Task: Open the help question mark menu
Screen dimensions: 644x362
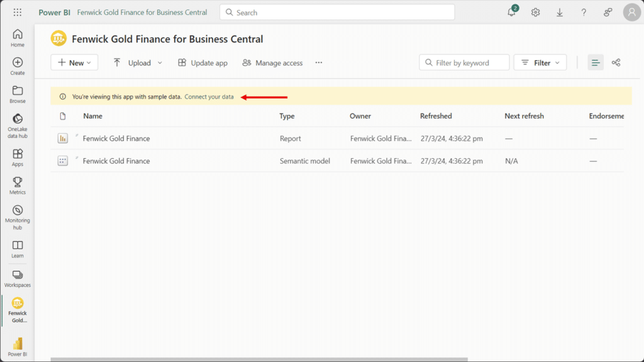Action: [584, 13]
